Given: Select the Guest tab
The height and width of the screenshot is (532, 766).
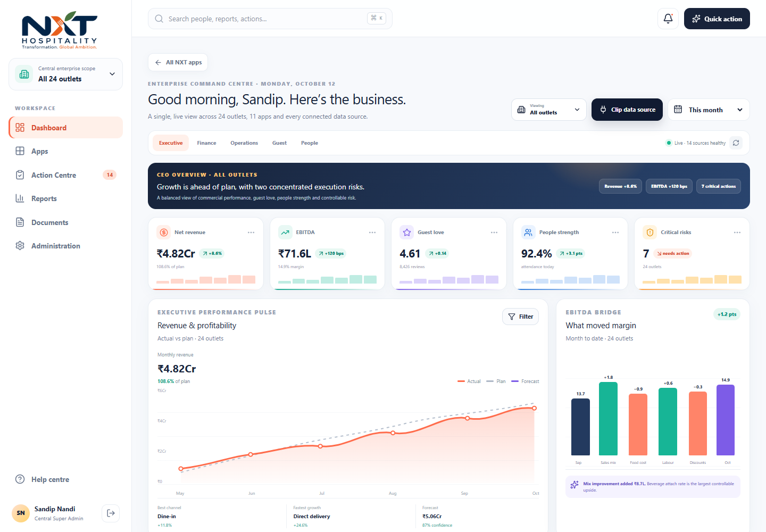Looking at the screenshot, I should click(x=279, y=143).
